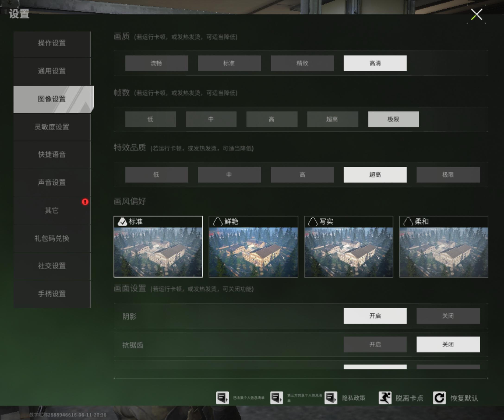Screen dimensions: 504x420
Task: Go to the 操作设置 controls tab
Action: 52,43
